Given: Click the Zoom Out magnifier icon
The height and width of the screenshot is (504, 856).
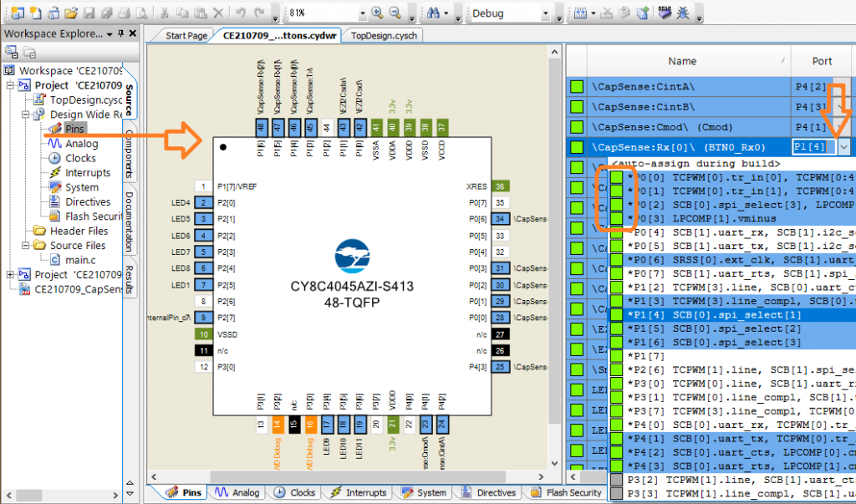Looking at the screenshot, I should [395, 13].
